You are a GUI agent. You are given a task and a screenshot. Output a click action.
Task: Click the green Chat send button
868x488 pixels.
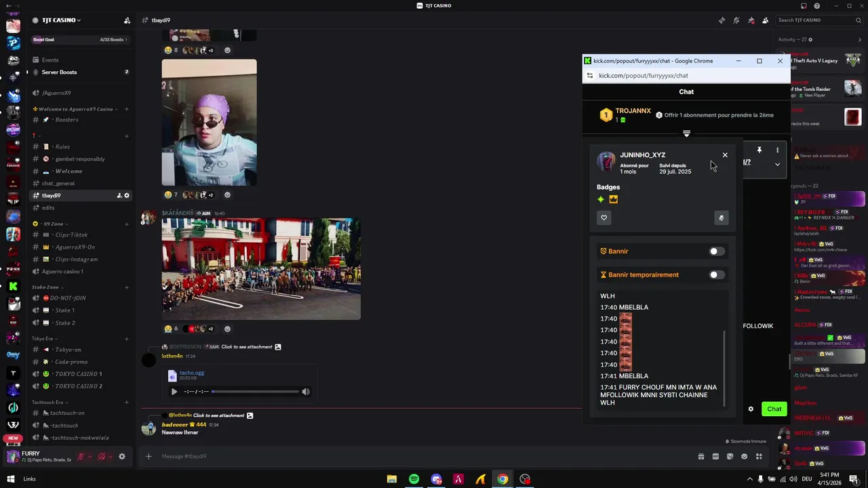click(774, 409)
